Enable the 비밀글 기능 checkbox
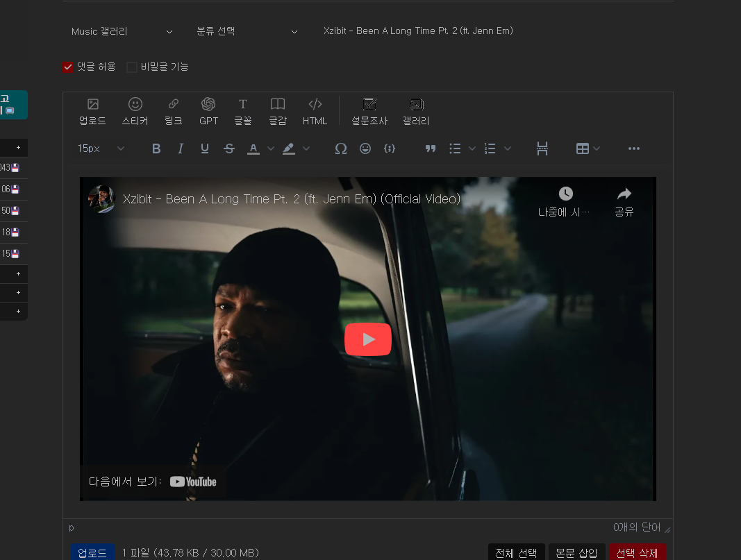 coord(132,67)
